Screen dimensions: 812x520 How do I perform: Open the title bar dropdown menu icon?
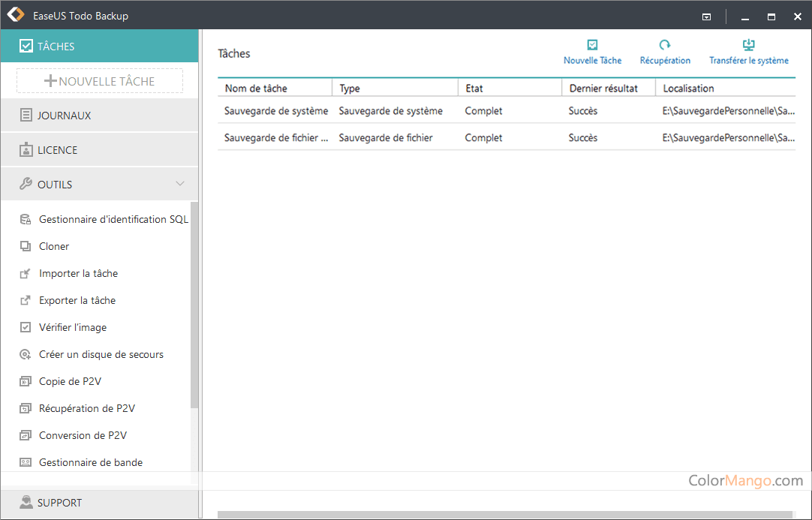point(706,17)
